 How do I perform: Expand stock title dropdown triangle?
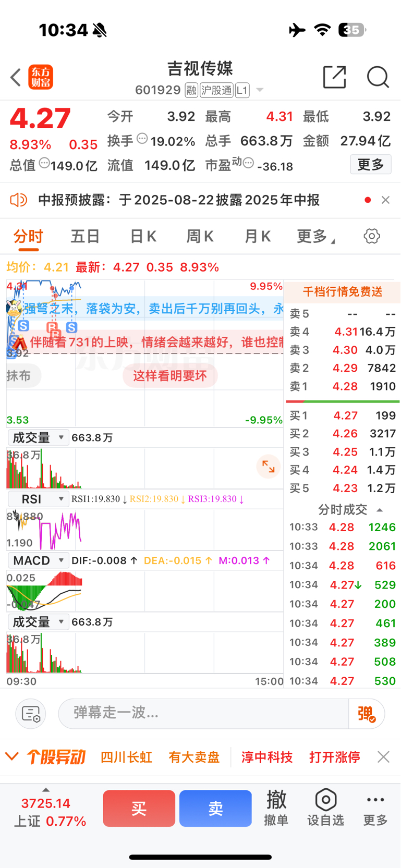pyautogui.click(x=259, y=91)
